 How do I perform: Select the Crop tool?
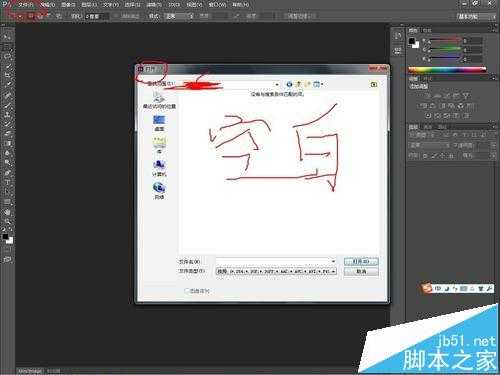point(7,75)
